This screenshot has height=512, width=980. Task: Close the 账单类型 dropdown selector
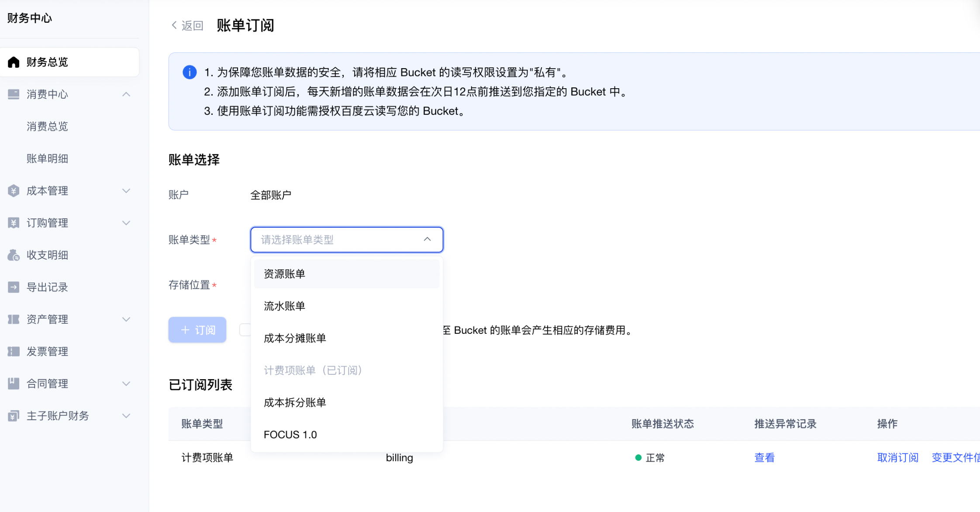point(347,239)
